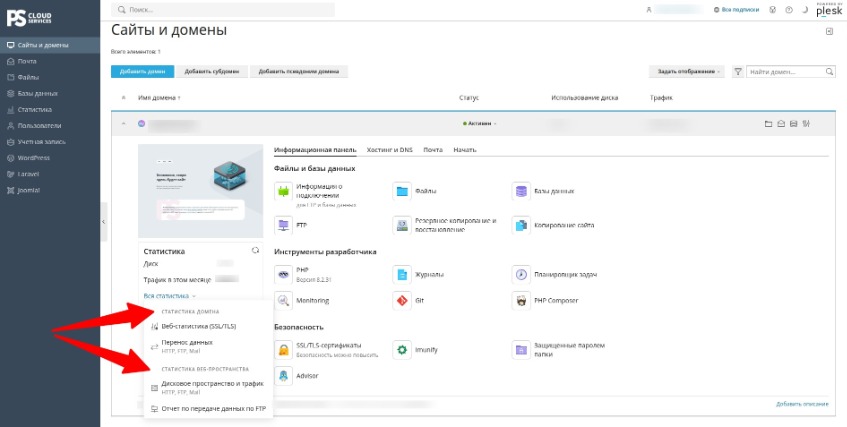This screenshot has width=847, height=427.
Task: Click the help question mark icon
Action: click(789, 10)
